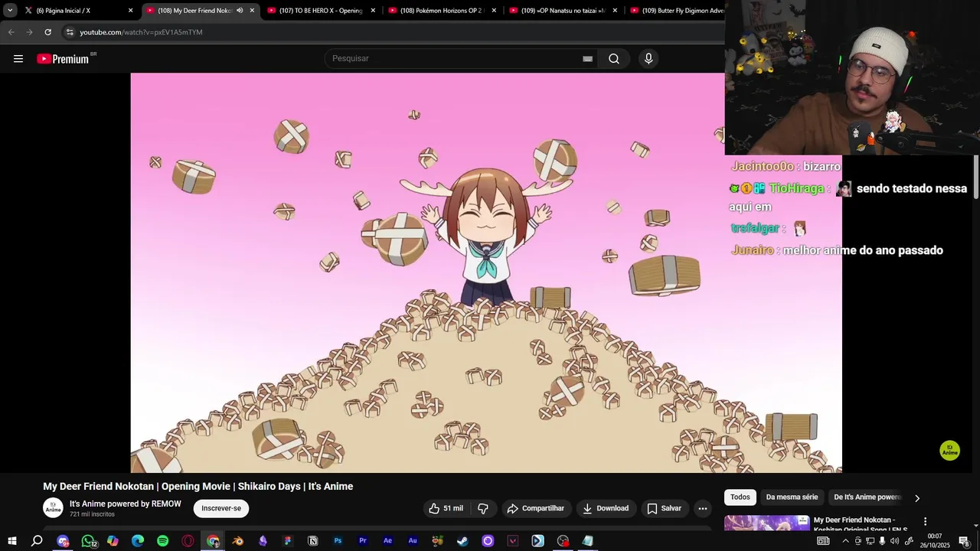
Task: Open WhatsApp from the taskbar
Action: (x=88, y=541)
